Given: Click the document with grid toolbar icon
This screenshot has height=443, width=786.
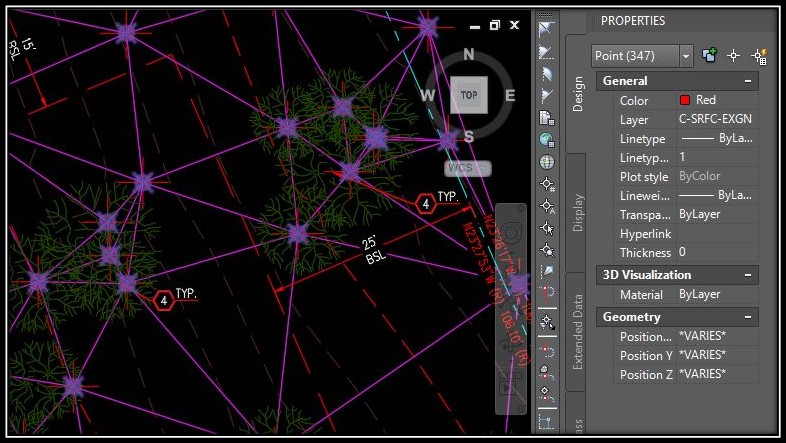Looking at the screenshot, I should [547, 118].
